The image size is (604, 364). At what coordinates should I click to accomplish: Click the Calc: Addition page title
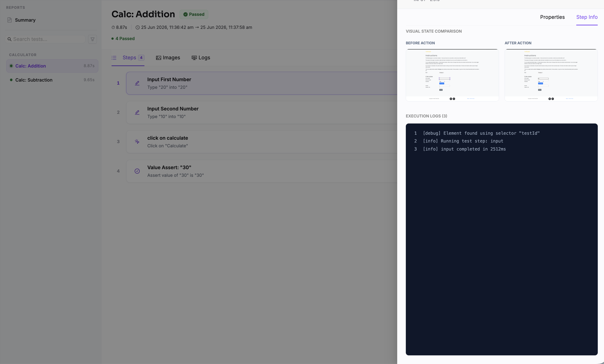coord(143,14)
